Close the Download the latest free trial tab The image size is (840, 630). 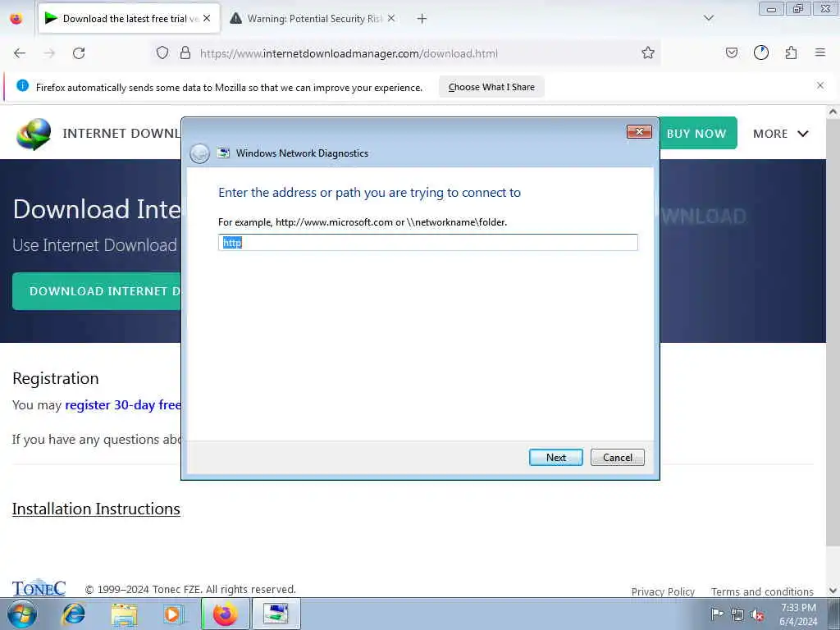pos(207,18)
